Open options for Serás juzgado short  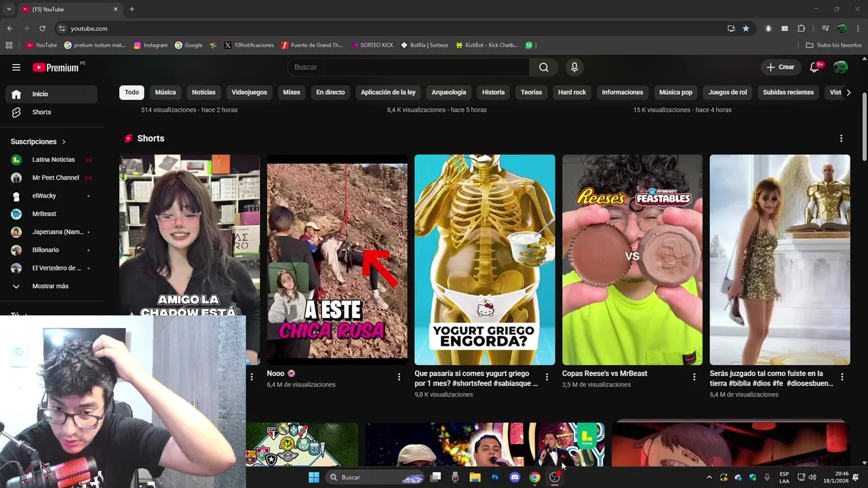point(842,377)
